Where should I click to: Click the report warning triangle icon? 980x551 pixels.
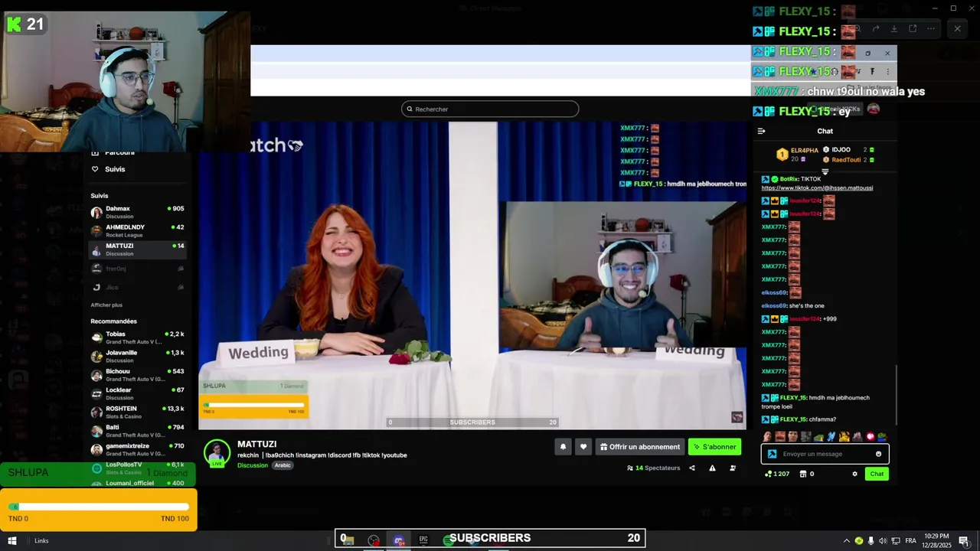click(x=712, y=468)
